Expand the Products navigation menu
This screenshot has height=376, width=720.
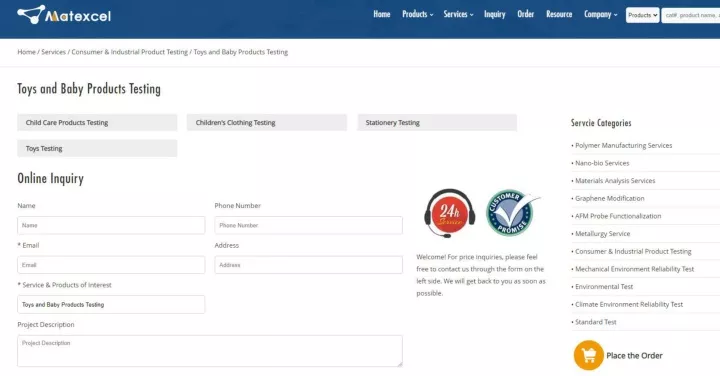coord(417,14)
